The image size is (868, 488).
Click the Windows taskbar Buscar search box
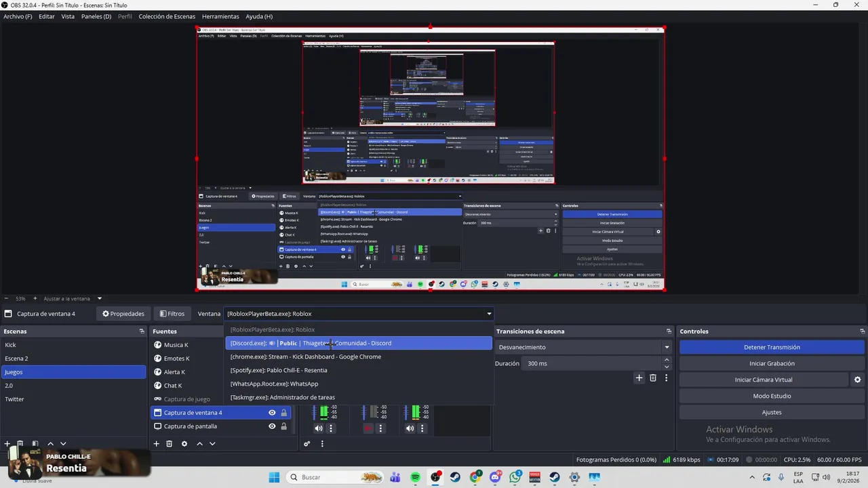pyautogui.click(x=333, y=477)
